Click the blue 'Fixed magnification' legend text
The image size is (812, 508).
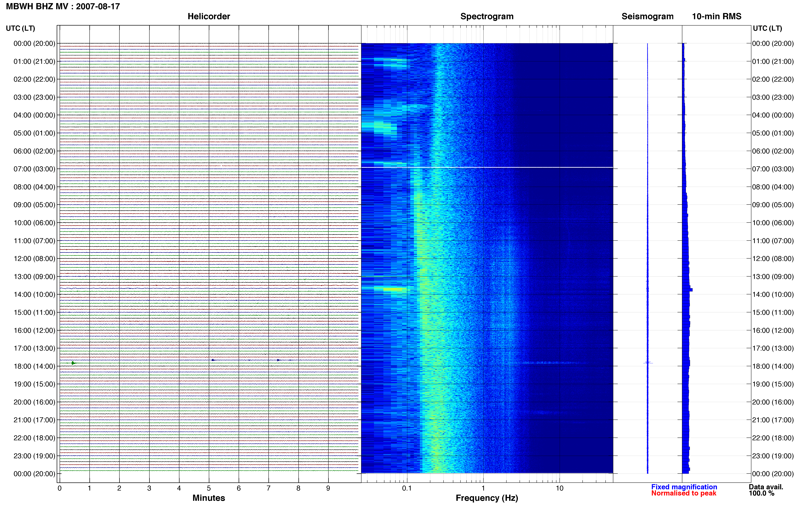click(684, 487)
